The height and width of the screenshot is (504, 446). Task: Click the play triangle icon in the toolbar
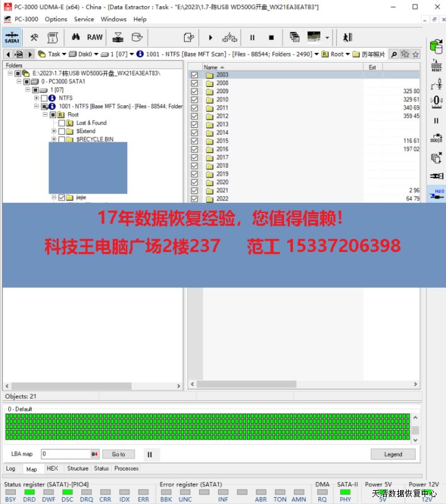(210, 37)
